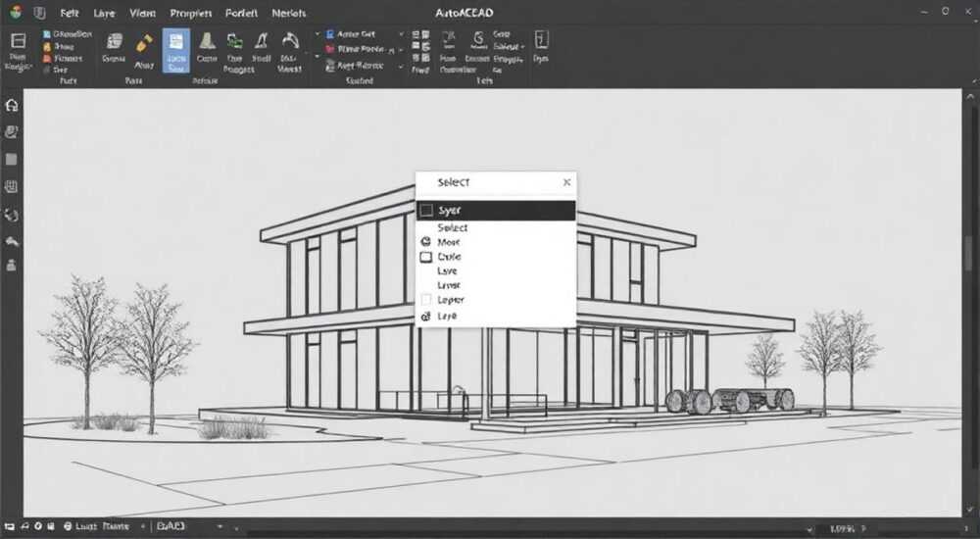
Task: Toggle the square box next to Cxile
Action: 426,257
